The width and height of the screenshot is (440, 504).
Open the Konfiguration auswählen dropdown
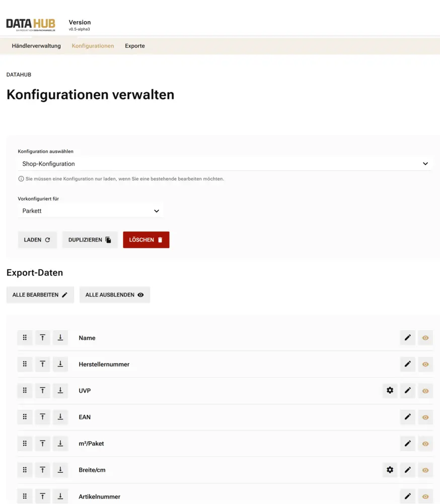(224, 164)
